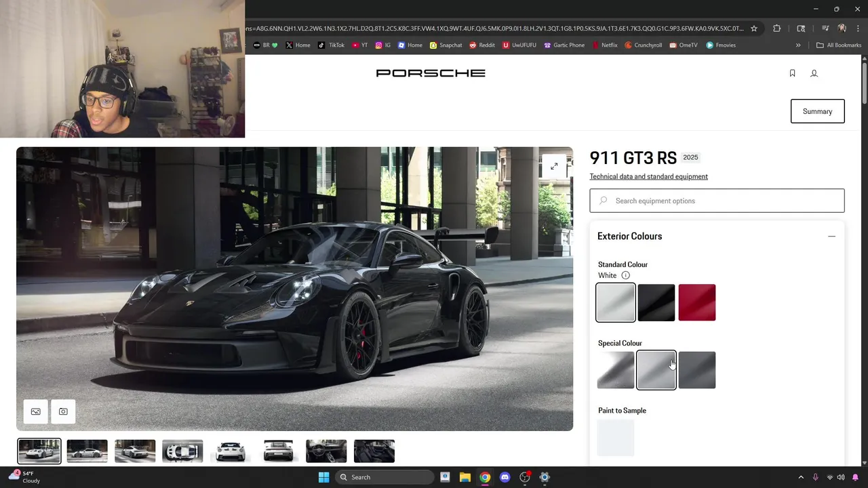Show info for the White colour

625,275
